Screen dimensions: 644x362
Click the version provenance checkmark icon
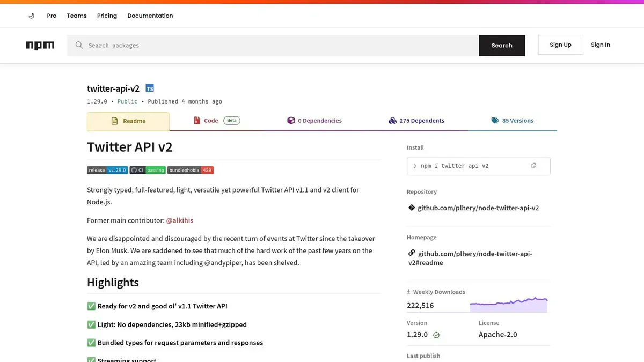tap(436, 335)
